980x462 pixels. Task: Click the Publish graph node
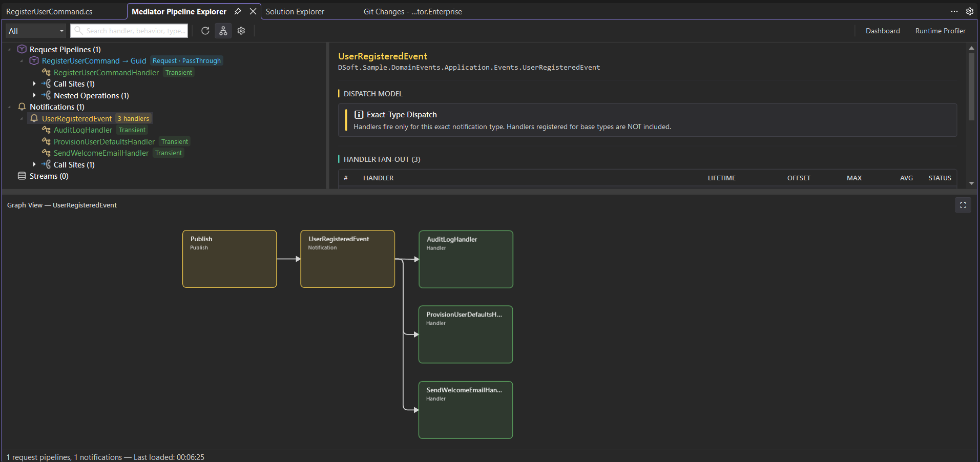(x=230, y=259)
